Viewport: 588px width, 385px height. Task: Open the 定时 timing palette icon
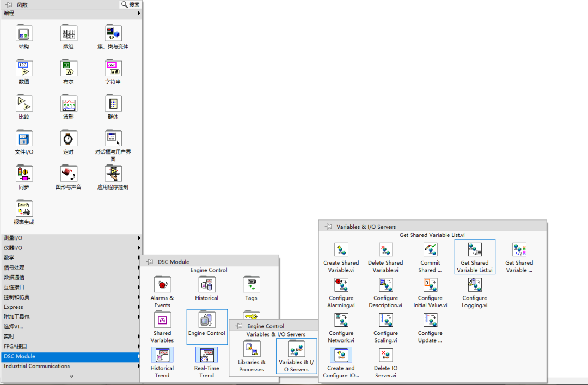69,138
